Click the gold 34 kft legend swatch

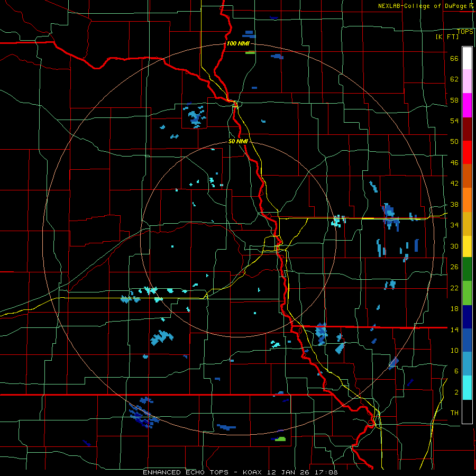pyautogui.click(x=467, y=224)
